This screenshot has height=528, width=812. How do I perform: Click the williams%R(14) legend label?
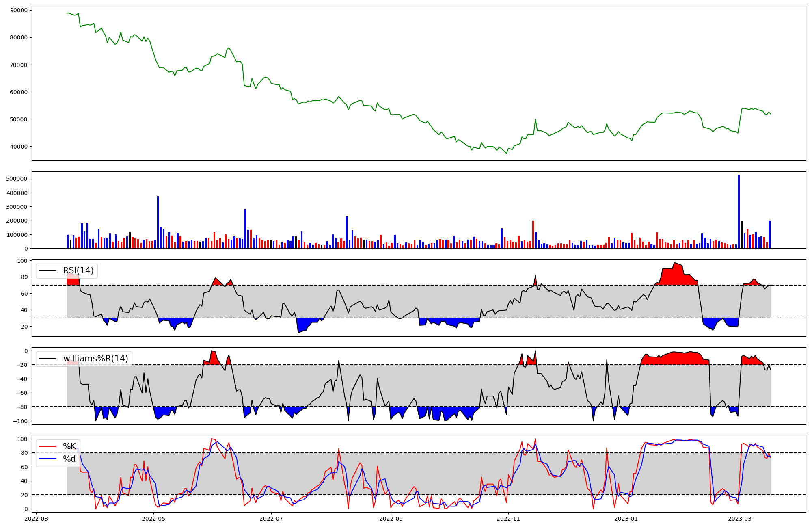(x=95, y=359)
